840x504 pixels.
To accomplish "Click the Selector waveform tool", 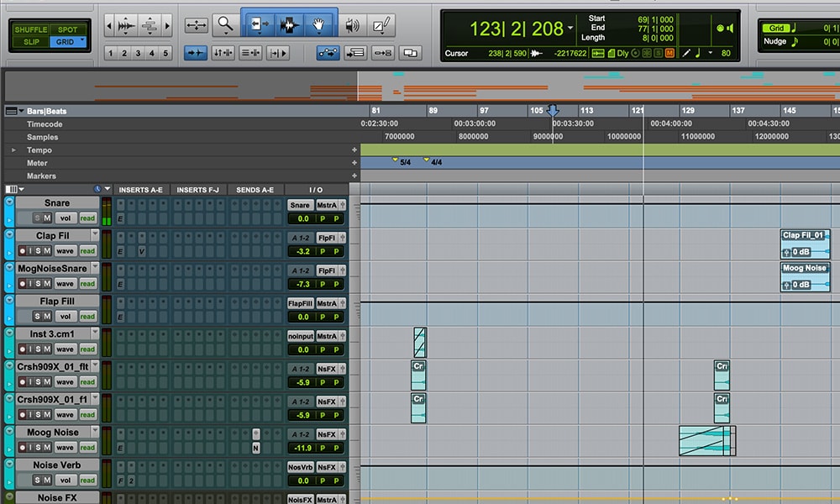I will click(289, 25).
